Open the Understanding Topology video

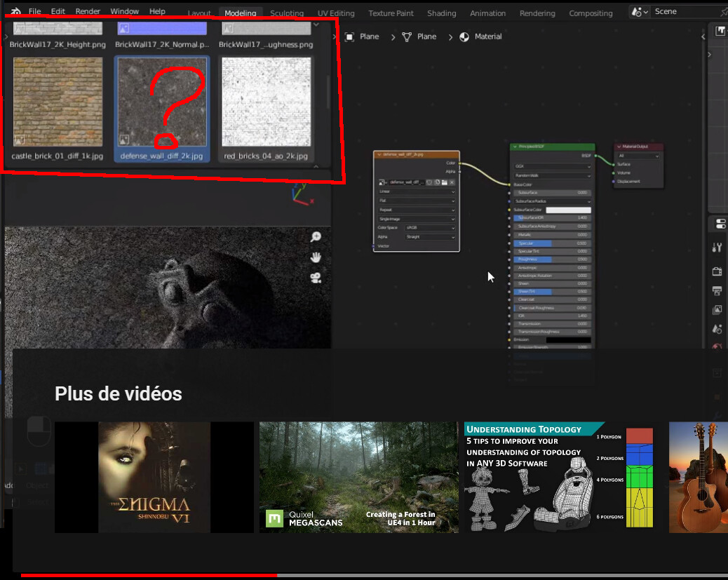tap(564, 478)
